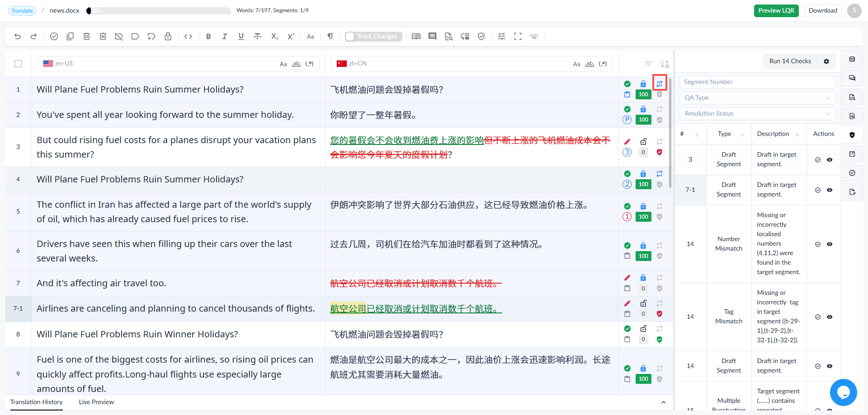Lock segment using the padlock toolbar icon
868x415 pixels.
(168, 36)
